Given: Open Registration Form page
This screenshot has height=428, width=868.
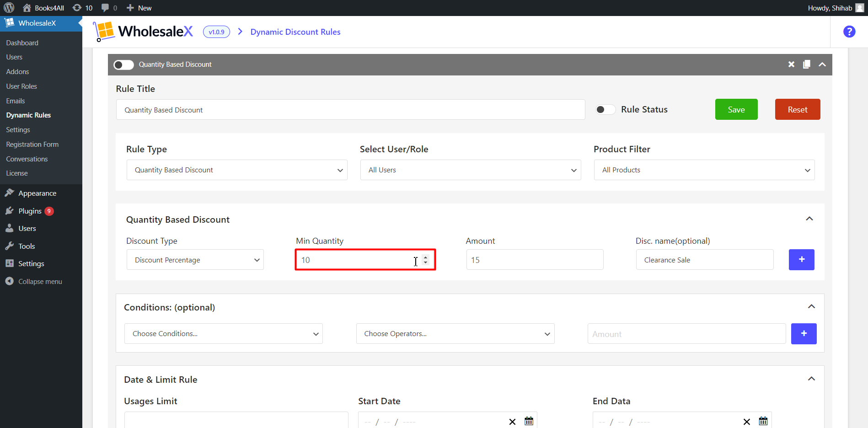Looking at the screenshot, I should point(32,144).
